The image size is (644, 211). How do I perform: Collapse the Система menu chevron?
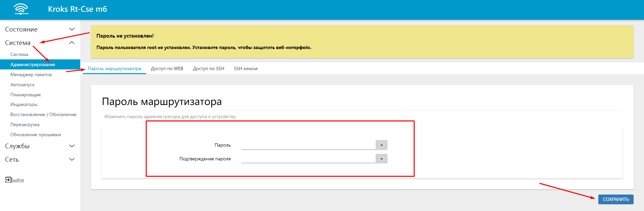pyautogui.click(x=72, y=43)
